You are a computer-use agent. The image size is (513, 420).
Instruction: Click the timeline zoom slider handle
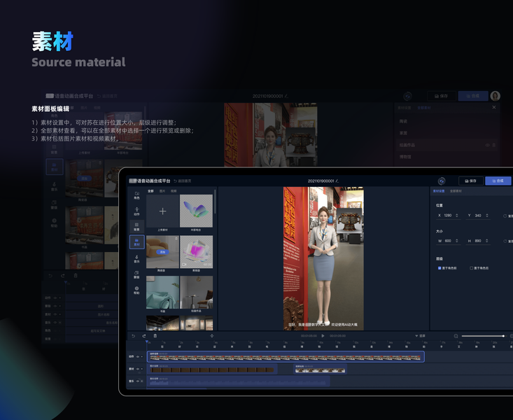[x=503, y=336]
